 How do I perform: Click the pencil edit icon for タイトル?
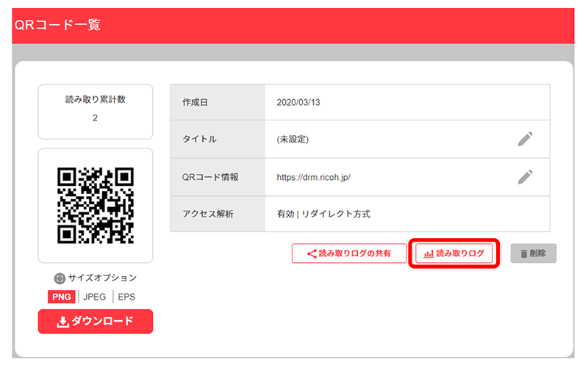point(526,139)
